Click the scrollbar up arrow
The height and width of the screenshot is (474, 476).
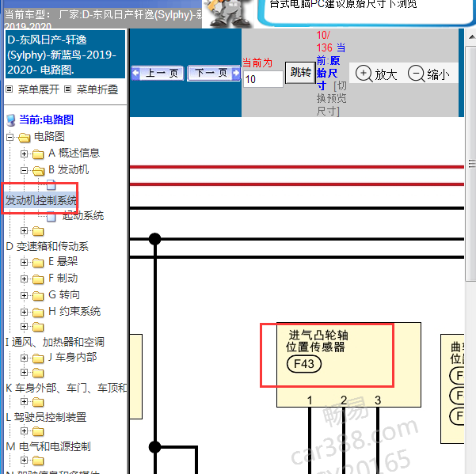coord(472,37)
